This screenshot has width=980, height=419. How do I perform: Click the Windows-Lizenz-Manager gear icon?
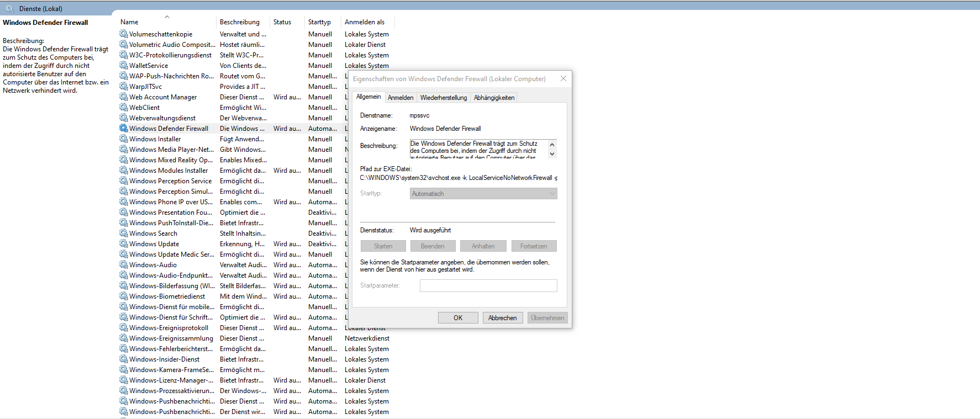pos(124,380)
